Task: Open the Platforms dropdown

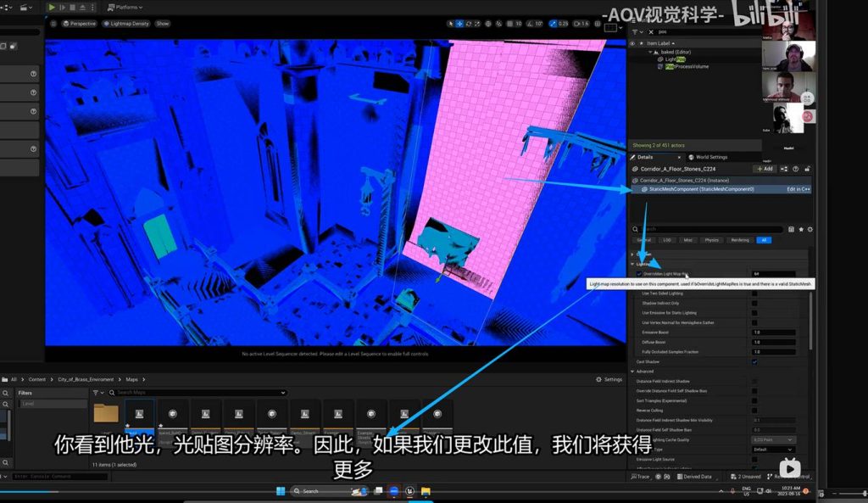Action: point(125,7)
